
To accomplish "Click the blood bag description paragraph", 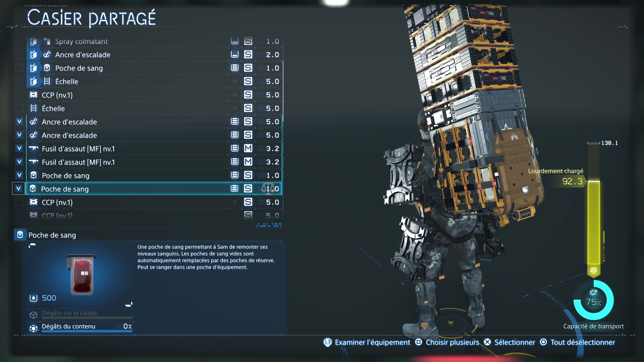I will pyautogui.click(x=206, y=257).
